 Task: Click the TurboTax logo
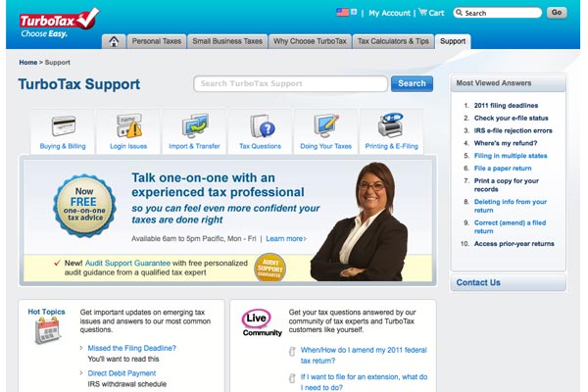coord(59,22)
